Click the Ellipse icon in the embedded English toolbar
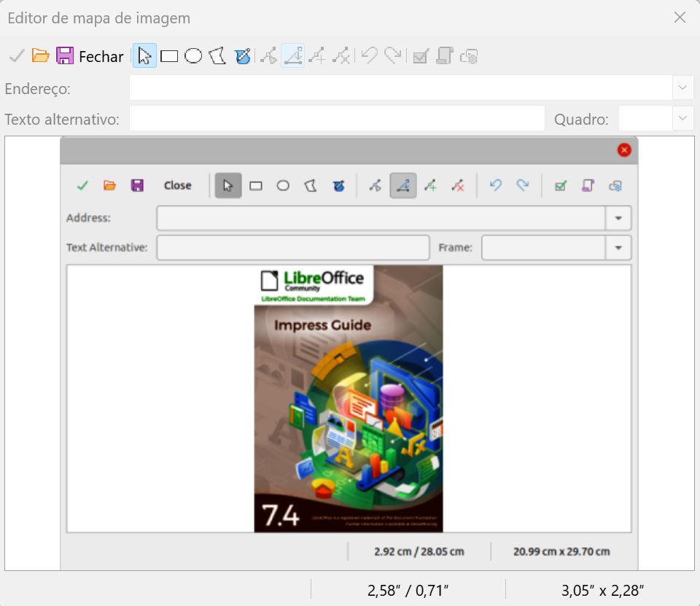700x606 pixels. point(283,185)
